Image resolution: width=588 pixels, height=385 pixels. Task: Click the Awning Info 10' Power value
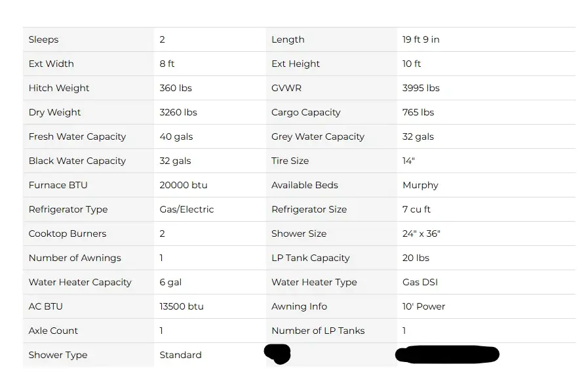pyautogui.click(x=423, y=306)
